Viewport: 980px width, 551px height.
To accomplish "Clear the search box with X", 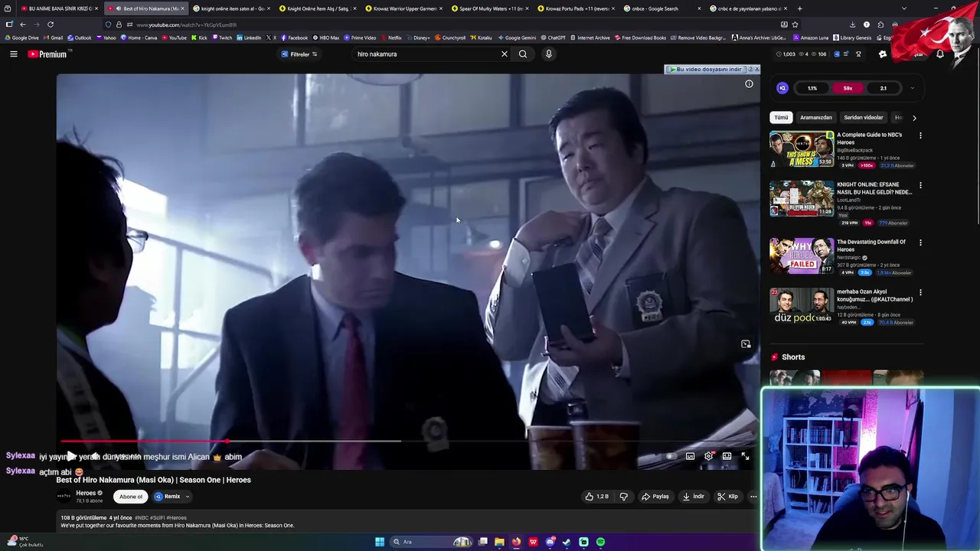I will pos(504,54).
